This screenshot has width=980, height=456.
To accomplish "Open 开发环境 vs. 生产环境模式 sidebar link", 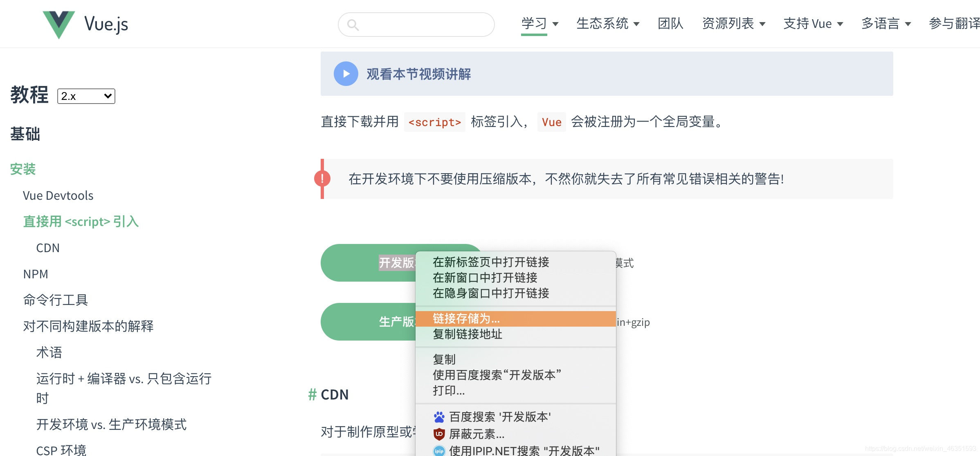I will [111, 424].
